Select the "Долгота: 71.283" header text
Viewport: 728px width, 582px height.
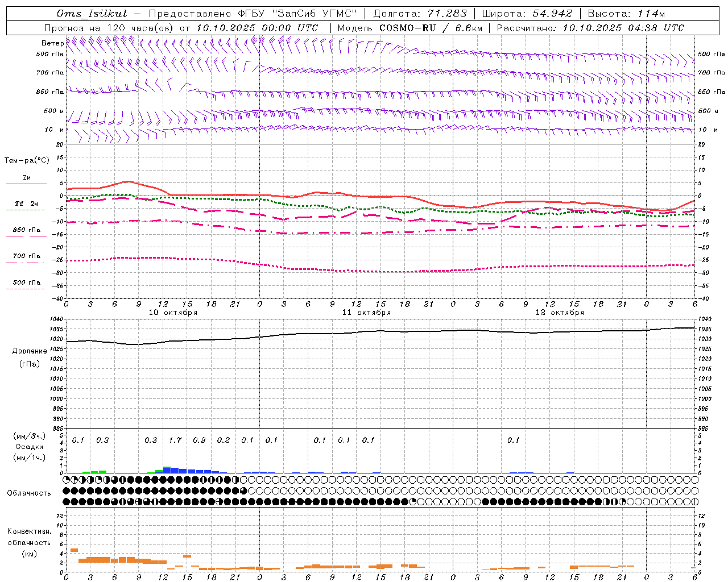coord(420,14)
